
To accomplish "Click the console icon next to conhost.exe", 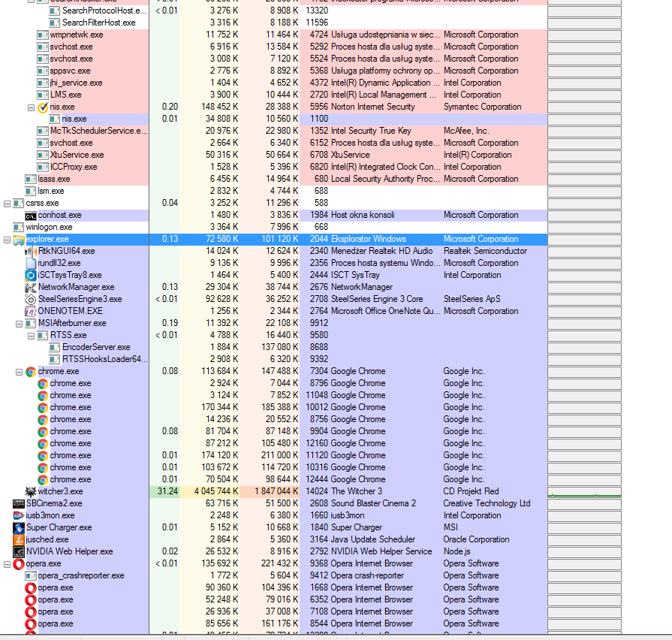I will pyautogui.click(x=31, y=216).
